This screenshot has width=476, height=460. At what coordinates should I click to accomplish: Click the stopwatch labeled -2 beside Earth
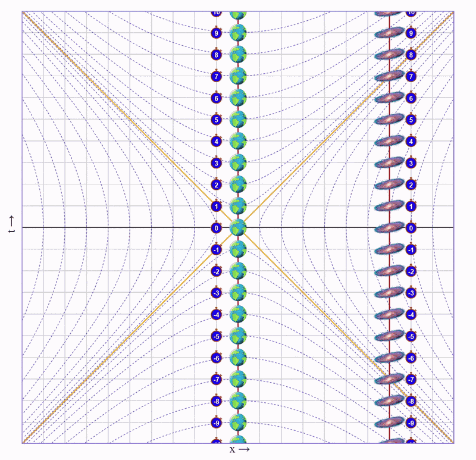(x=217, y=271)
